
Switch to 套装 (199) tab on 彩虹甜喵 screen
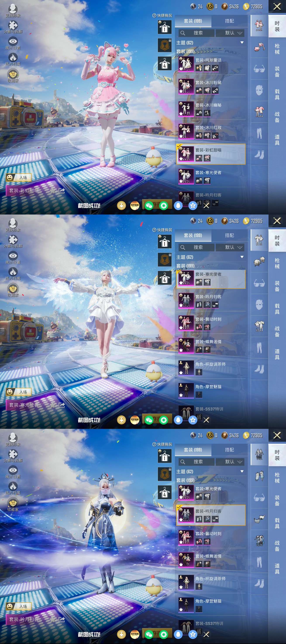(193, 21)
